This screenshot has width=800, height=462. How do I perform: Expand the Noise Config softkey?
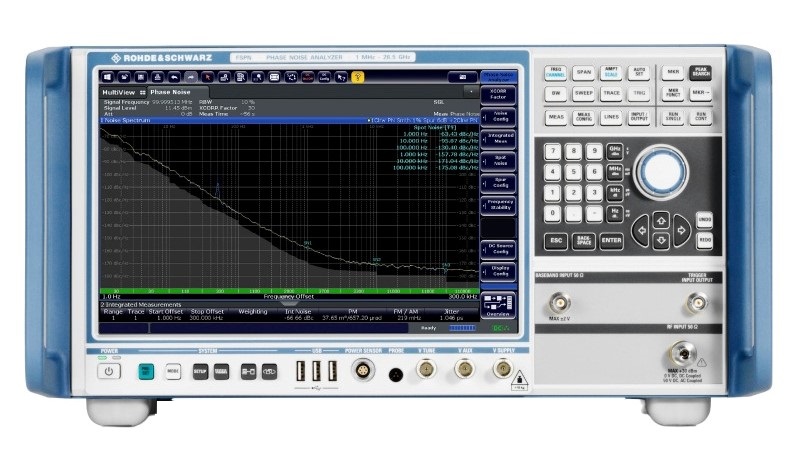499,117
